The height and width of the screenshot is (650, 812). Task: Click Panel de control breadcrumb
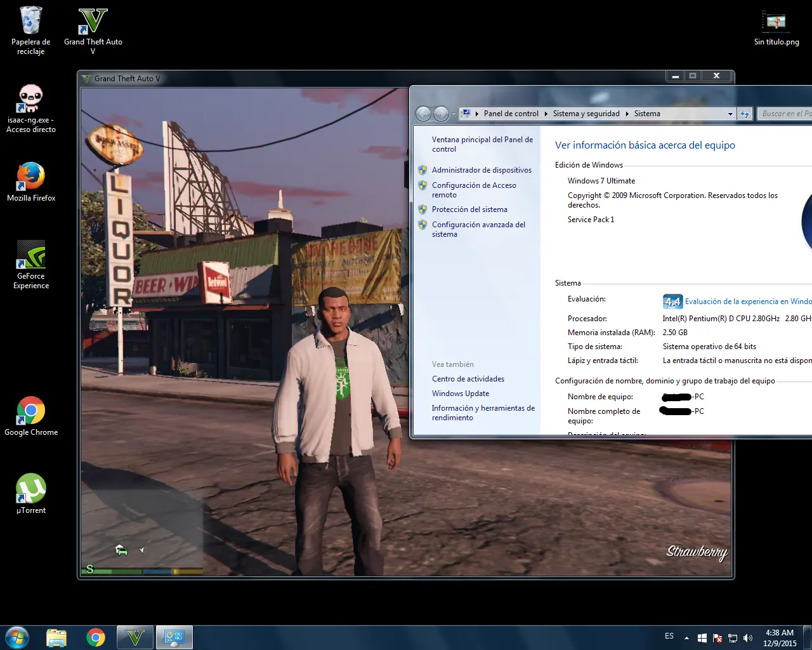[511, 114]
